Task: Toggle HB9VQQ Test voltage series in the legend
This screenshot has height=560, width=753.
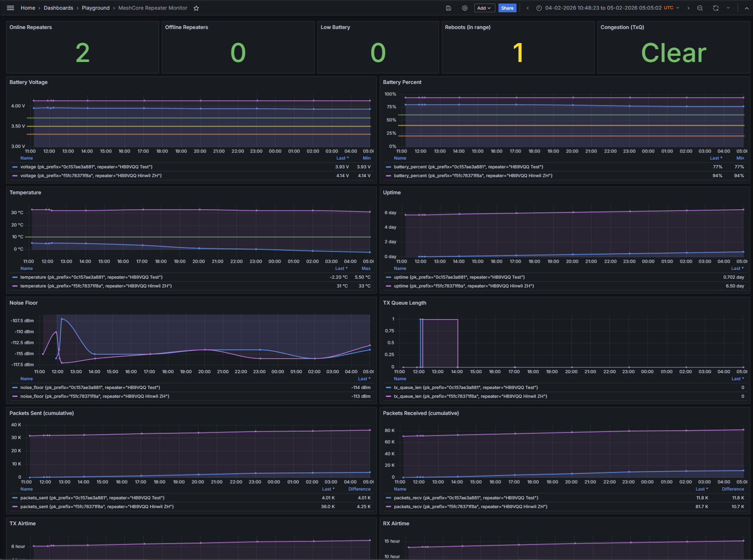Action: click(x=86, y=167)
